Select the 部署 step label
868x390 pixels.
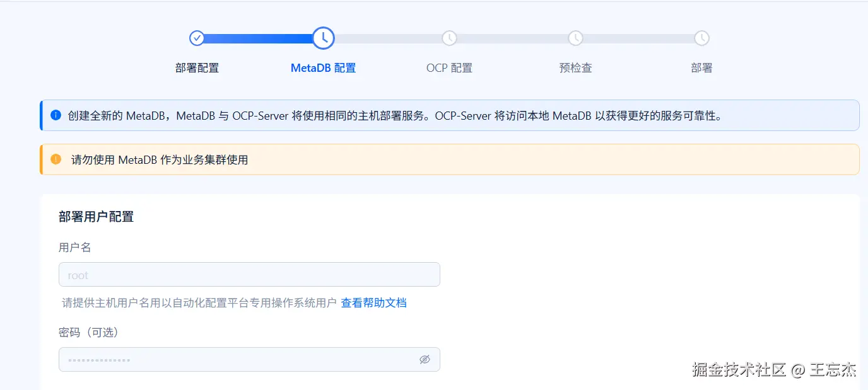coord(701,68)
